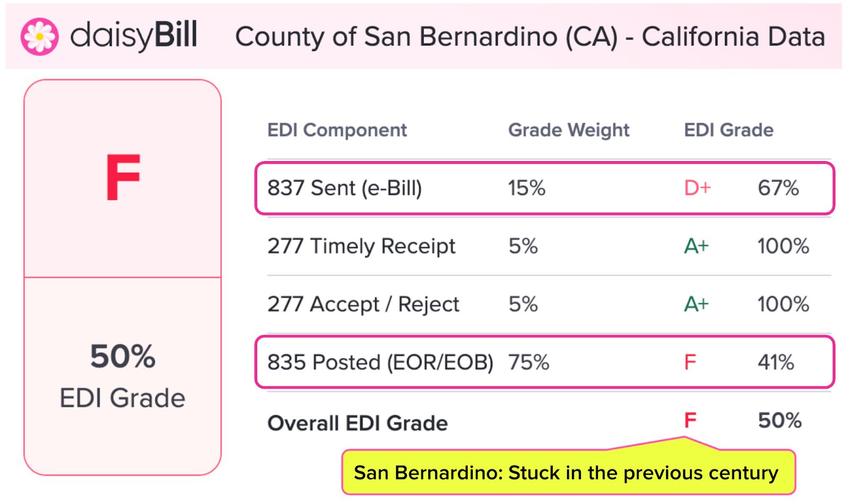Click the Overall EDI Grade label

tap(357, 423)
